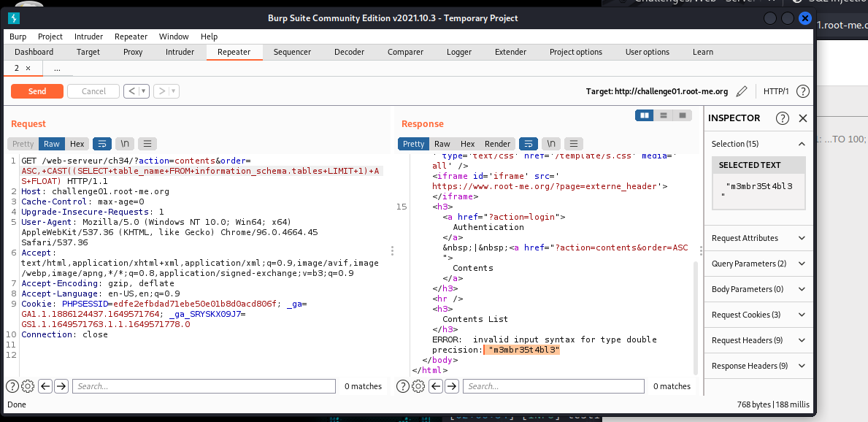Close the Inspector panel
Viewport: 868px width, 422px height.
803,118
